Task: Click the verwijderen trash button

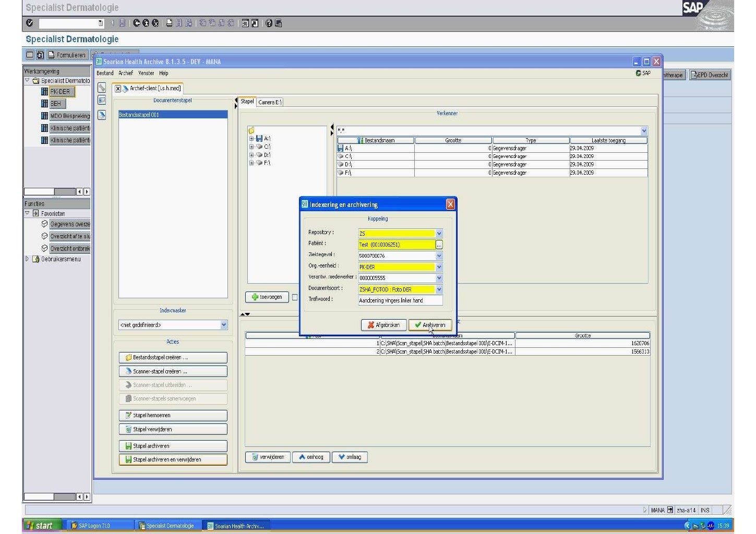Action: pos(268,457)
